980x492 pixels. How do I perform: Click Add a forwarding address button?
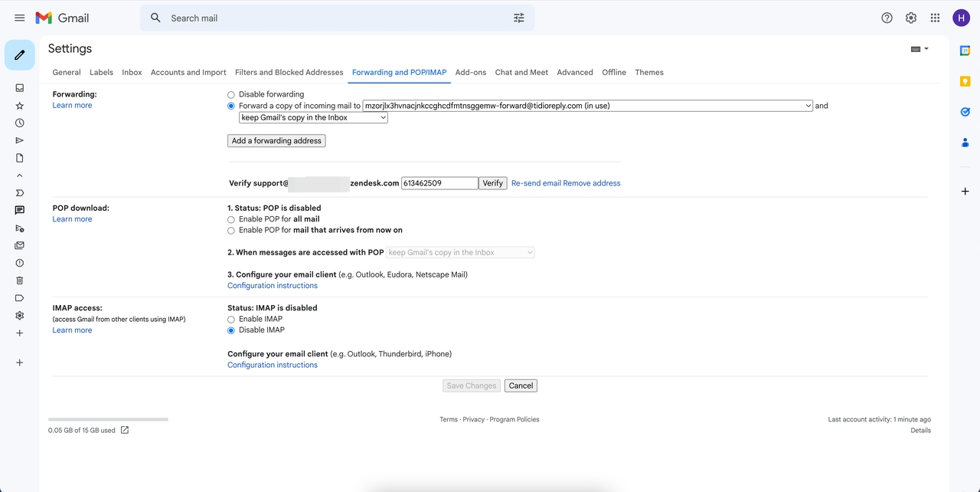click(x=276, y=141)
